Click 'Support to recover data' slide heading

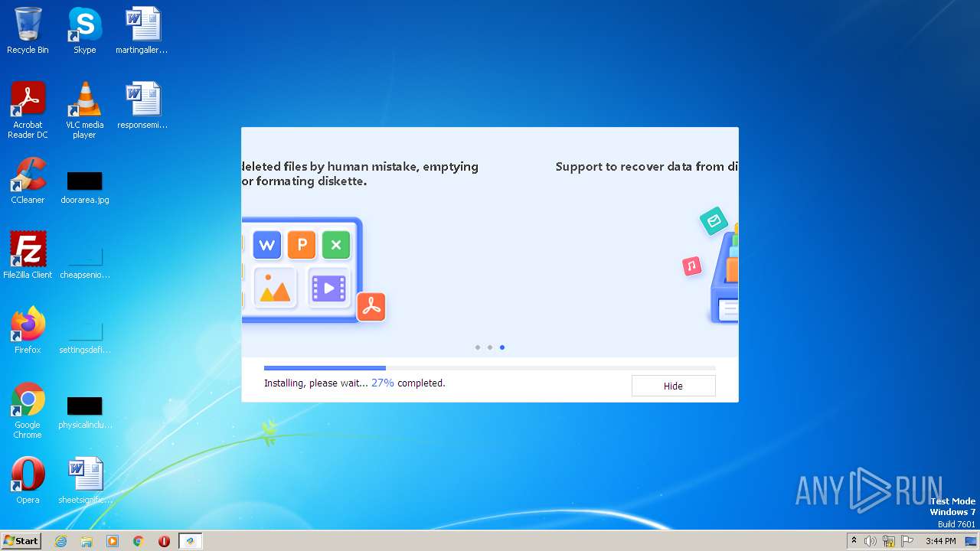pos(646,167)
